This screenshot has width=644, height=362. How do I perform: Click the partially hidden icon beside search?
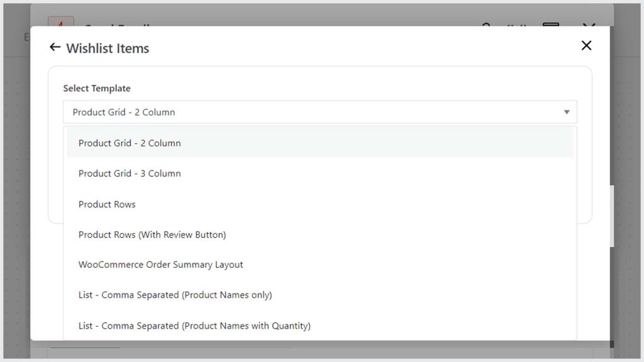[517, 25]
